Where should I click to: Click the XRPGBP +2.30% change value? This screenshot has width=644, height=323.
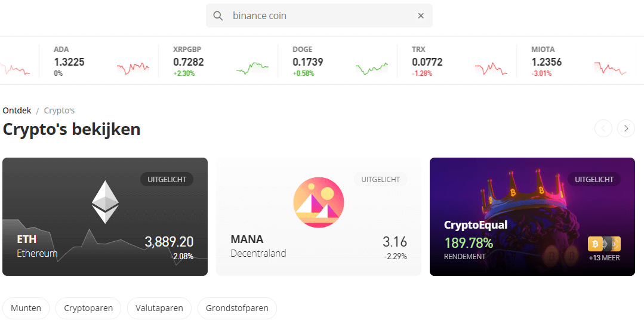click(184, 73)
